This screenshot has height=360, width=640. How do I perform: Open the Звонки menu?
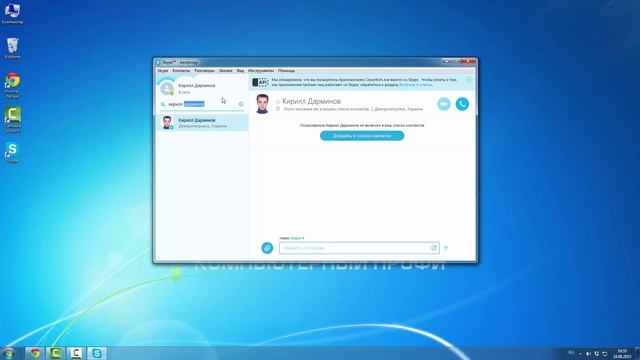tap(225, 71)
